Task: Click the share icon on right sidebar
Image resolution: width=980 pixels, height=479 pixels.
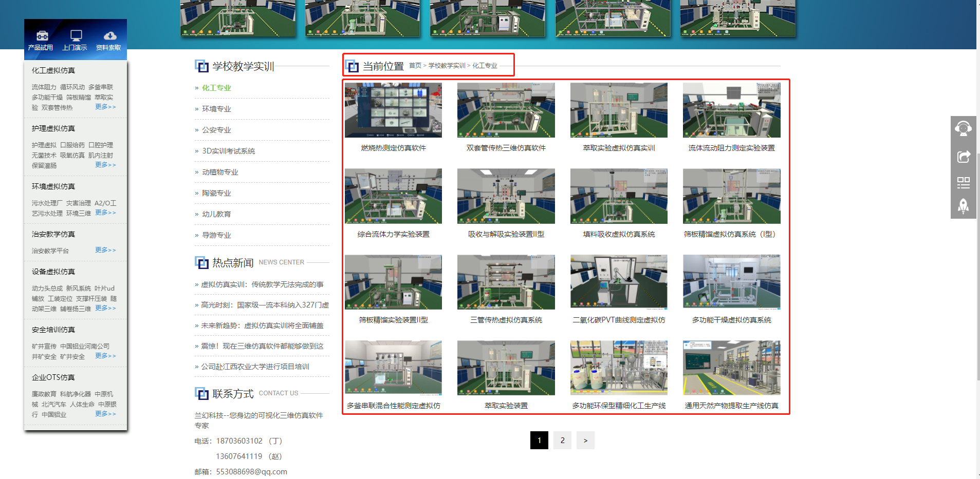Action: (x=963, y=156)
